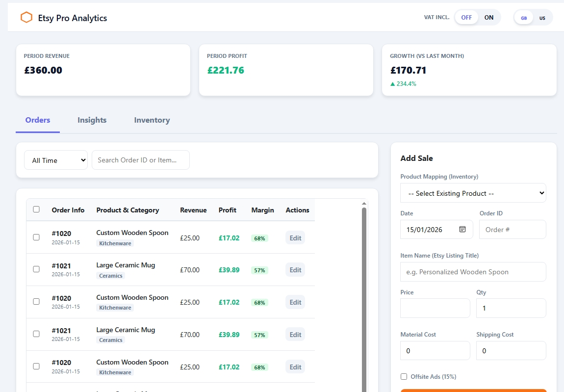Image resolution: width=564 pixels, height=392 pixels.
Task: Select US region toggle
Action: (542, 18)
